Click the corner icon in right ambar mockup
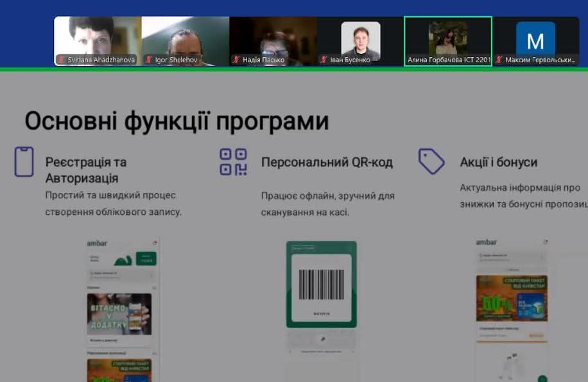 (546, 242)
